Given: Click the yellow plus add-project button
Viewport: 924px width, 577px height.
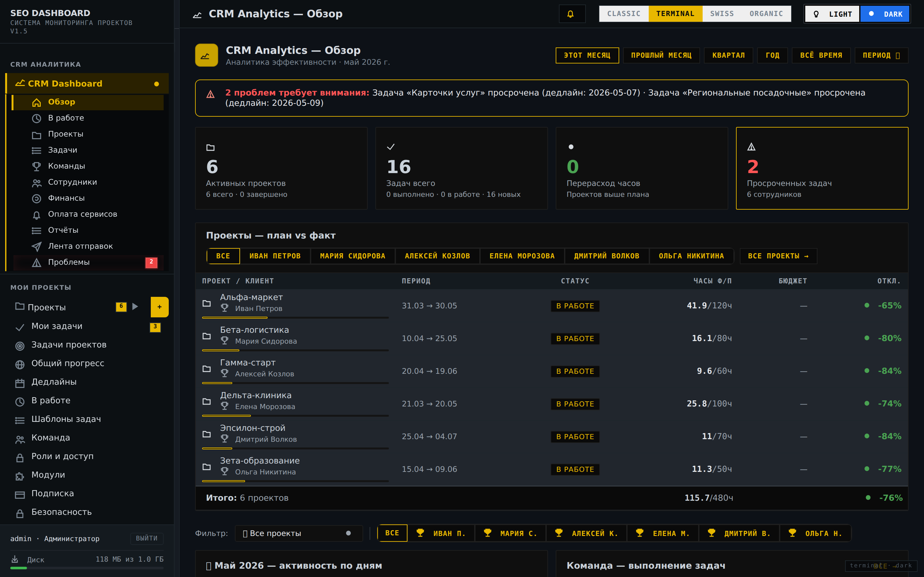Looking at the screenshot, I should (159, 307).
